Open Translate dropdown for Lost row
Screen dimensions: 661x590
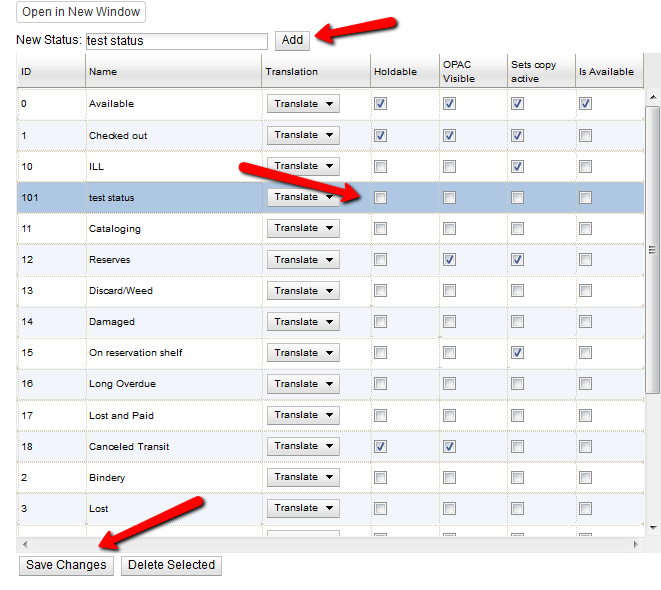click(x=303, y=508)
